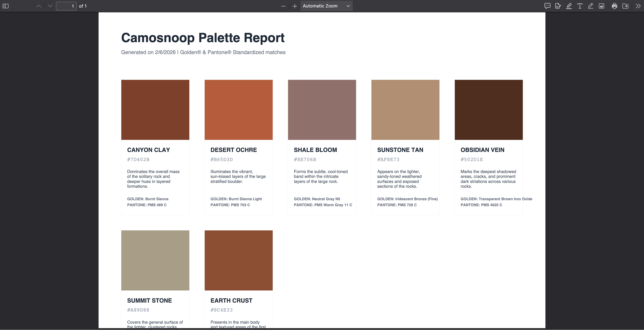This screenshot has width=644, height=330.
Task: Zoom out with the minus button
Action: pos(283,6)
